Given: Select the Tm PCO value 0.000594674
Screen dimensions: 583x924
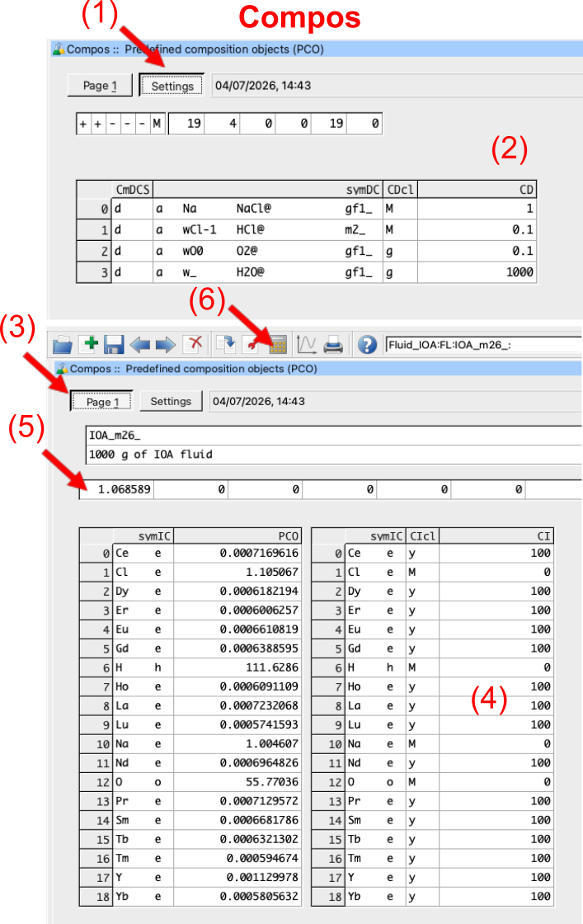Looking at the screenshot, I should (237, 858).
